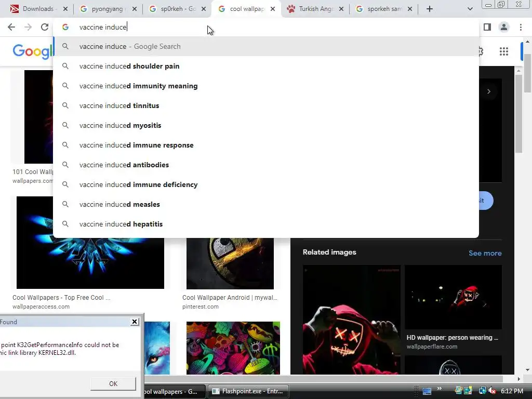Click the partially hidden blue Visit button

point(486,201)
